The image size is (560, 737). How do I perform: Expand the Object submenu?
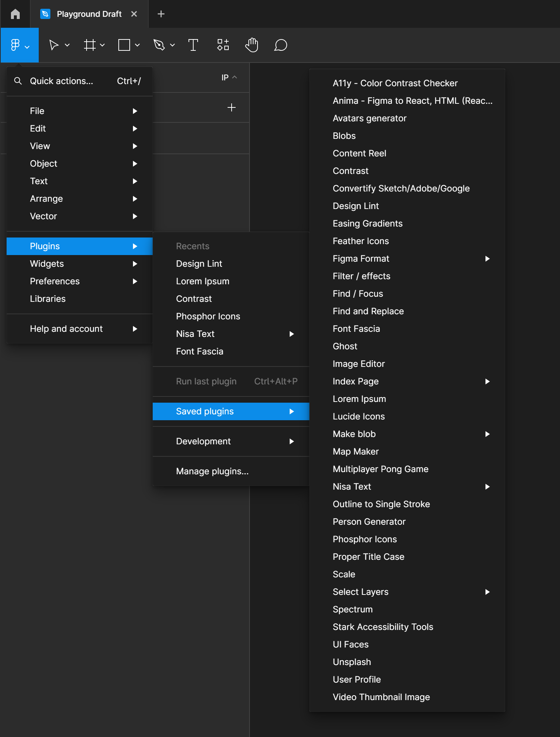(x=80, y=163)
